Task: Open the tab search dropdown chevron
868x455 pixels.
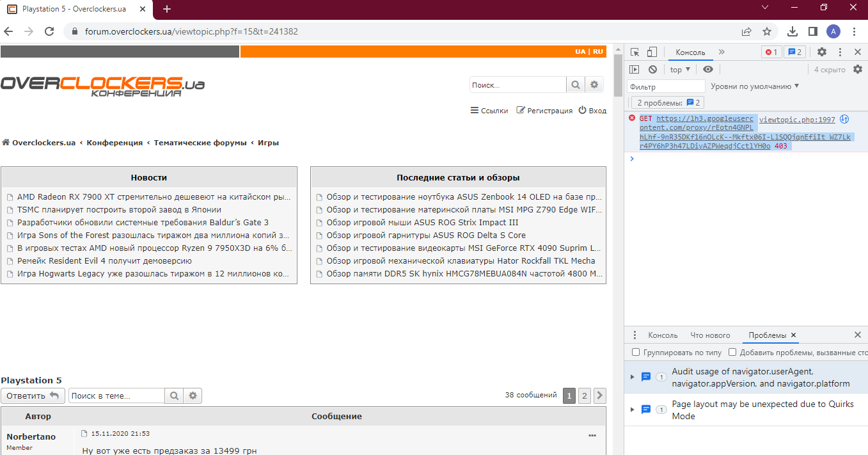Action: (x=766, y=8)
